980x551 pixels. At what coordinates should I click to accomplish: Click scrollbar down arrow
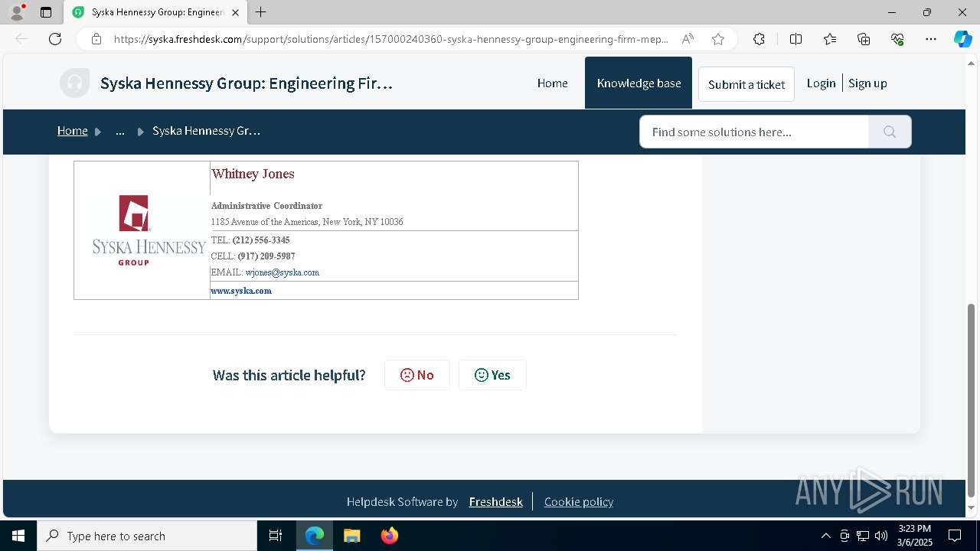(x=972, y=508)
